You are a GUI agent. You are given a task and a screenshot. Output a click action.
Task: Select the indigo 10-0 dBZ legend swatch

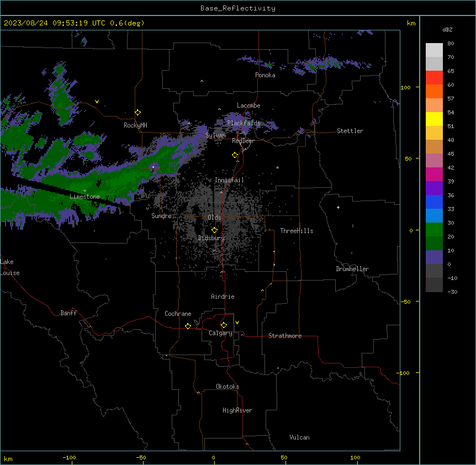(x=434, y=257)
